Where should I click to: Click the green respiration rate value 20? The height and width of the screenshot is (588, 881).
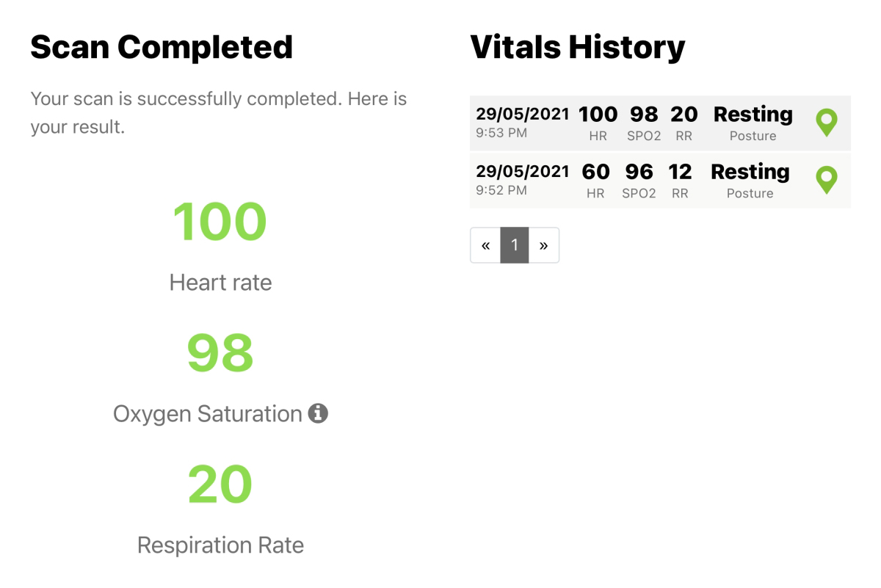coord(220,485)
